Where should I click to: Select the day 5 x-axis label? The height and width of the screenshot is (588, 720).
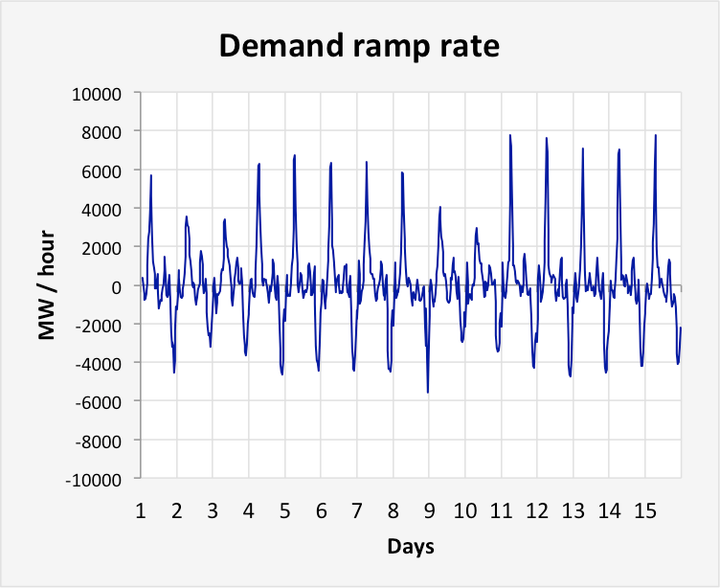pyautogui.click(x=284, y=510)
